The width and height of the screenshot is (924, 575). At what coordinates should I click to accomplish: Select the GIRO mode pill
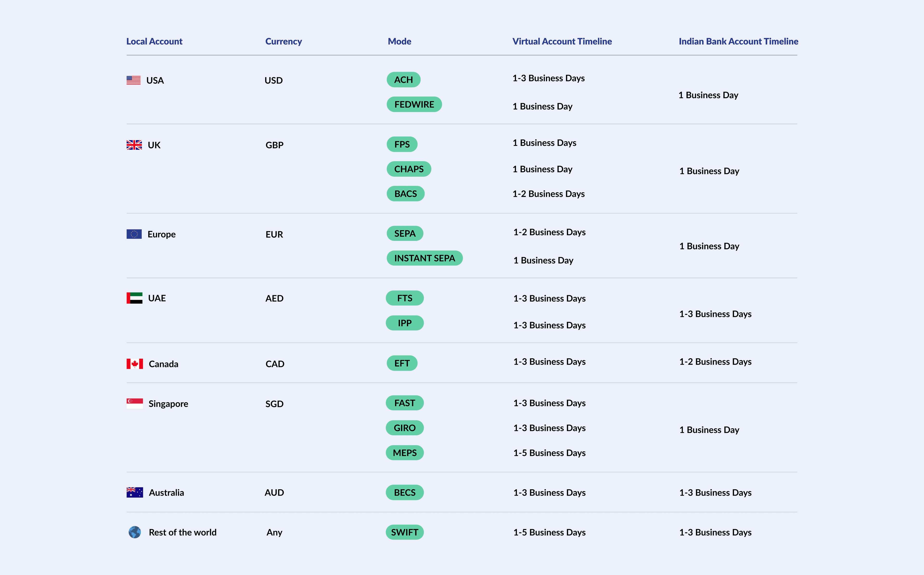click(404, 428)
